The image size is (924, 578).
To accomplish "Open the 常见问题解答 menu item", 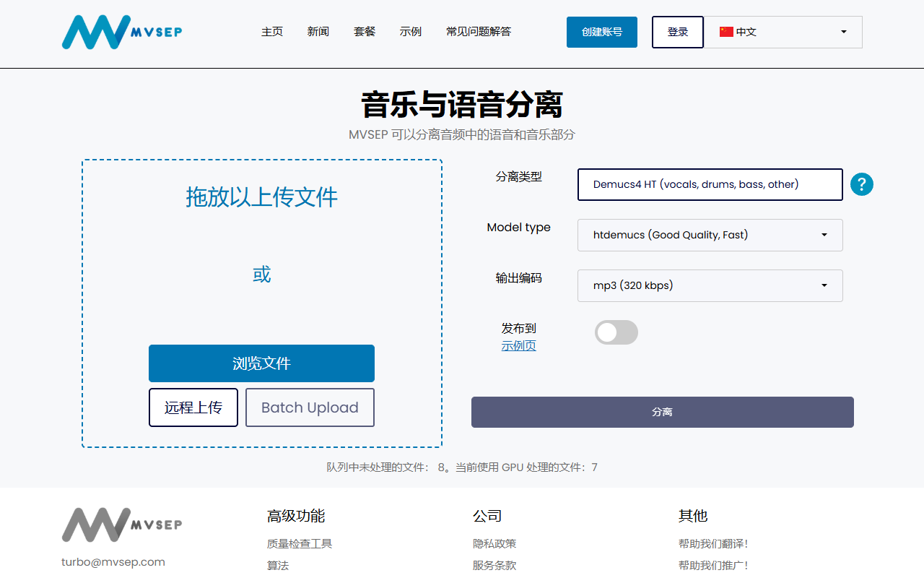I will pos(479,32).
